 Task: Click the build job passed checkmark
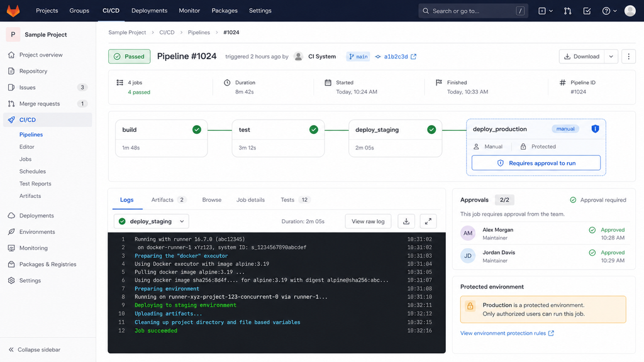[x=197, y=129]
